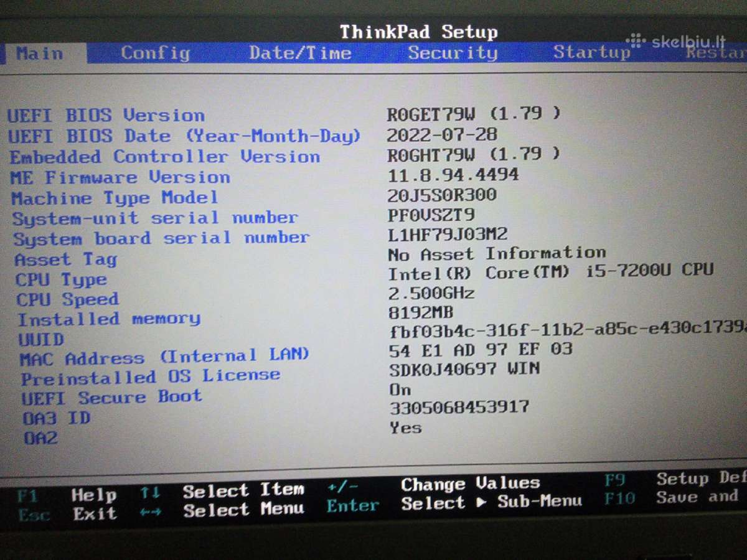
Task: Select Machine Type Model label
Action: (115, 198)
